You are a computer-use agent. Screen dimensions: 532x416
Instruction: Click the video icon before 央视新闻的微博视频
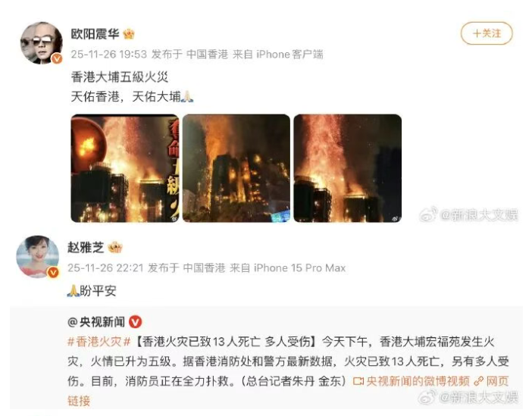click(x=358, y=381)
